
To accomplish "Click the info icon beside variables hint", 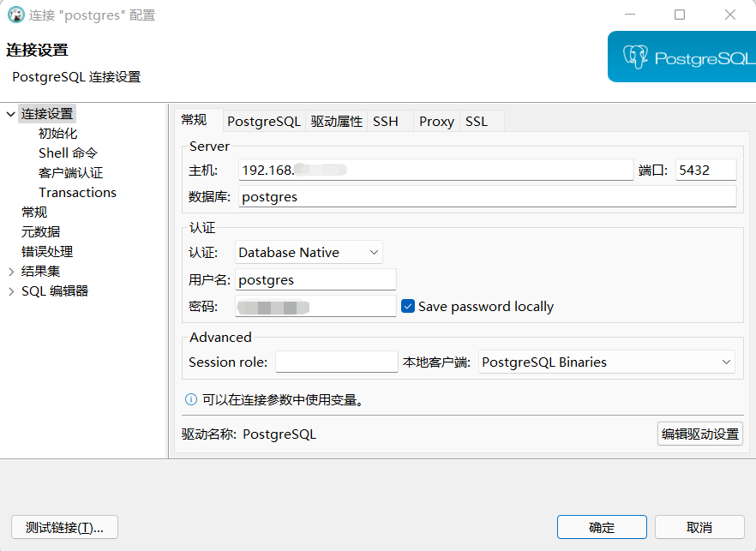I will pyautogui.click(x=191, y=399).
